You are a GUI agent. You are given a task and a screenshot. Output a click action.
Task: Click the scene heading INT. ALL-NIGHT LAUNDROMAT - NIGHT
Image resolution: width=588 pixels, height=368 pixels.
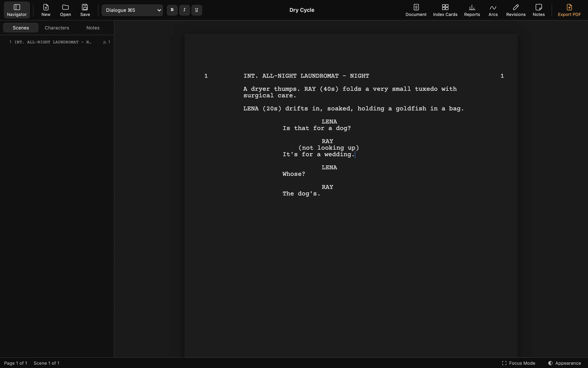point(306,76)
